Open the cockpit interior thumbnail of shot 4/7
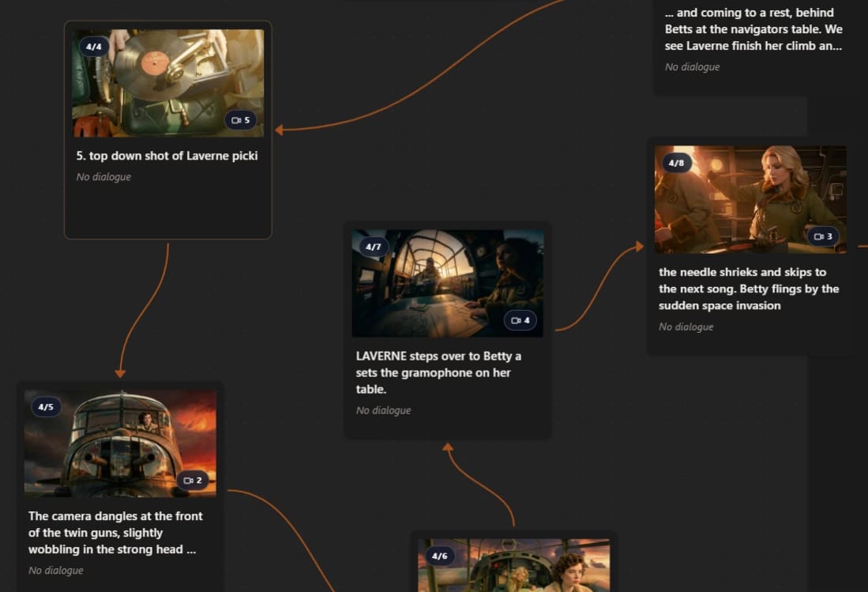 [447, 284]
